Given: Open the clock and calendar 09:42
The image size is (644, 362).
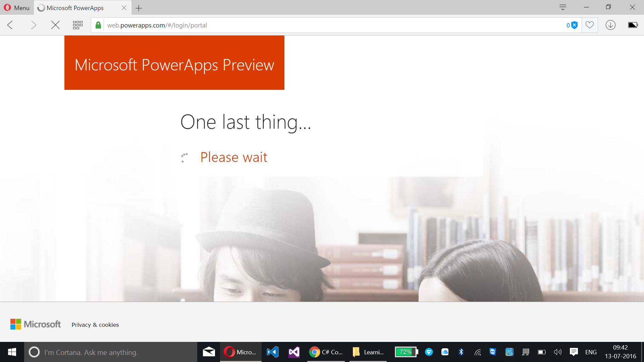Looking at the screenshot, I should pyautogui.click(x=621, y=352).
